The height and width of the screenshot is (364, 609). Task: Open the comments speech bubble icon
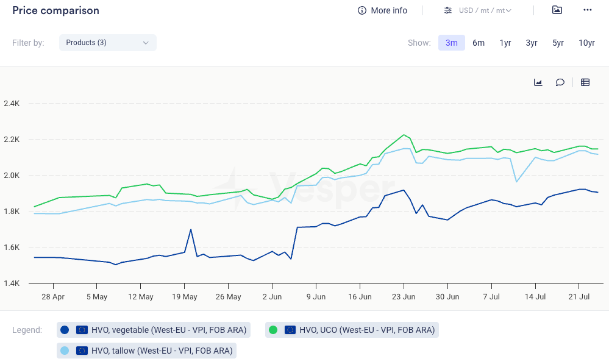pyautogui.click(x=560, y=82)
